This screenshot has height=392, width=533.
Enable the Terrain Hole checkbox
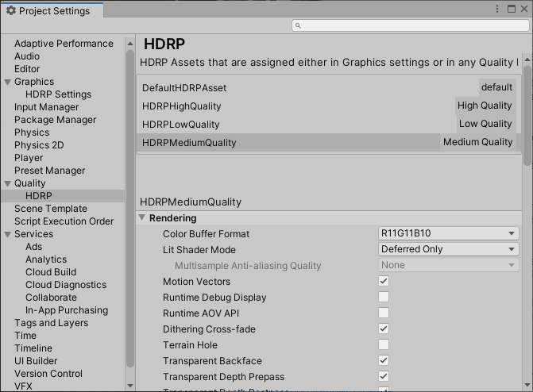pyautogui.click(x=384, y=344)
